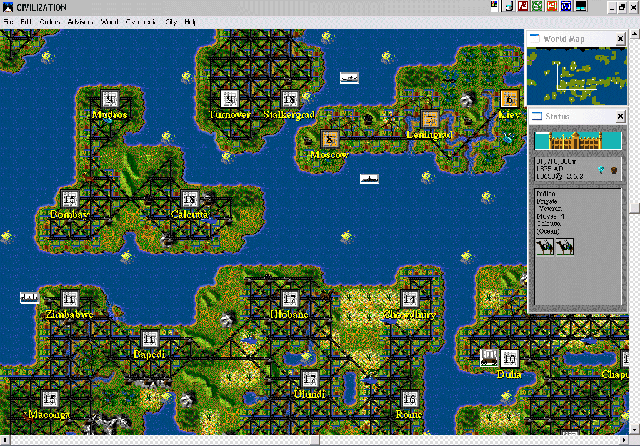
Task: Select the ship unit west of Zimbabwe
Action: coord(29,298)
